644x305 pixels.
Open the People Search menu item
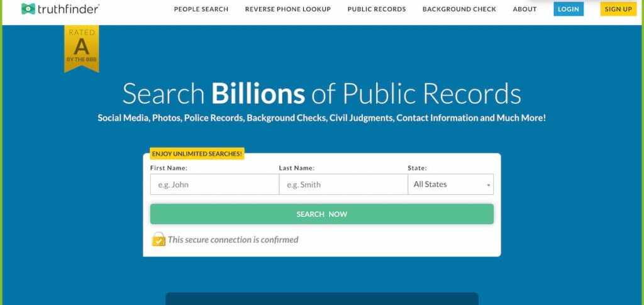pyautogui.click(x=201, y=9)
